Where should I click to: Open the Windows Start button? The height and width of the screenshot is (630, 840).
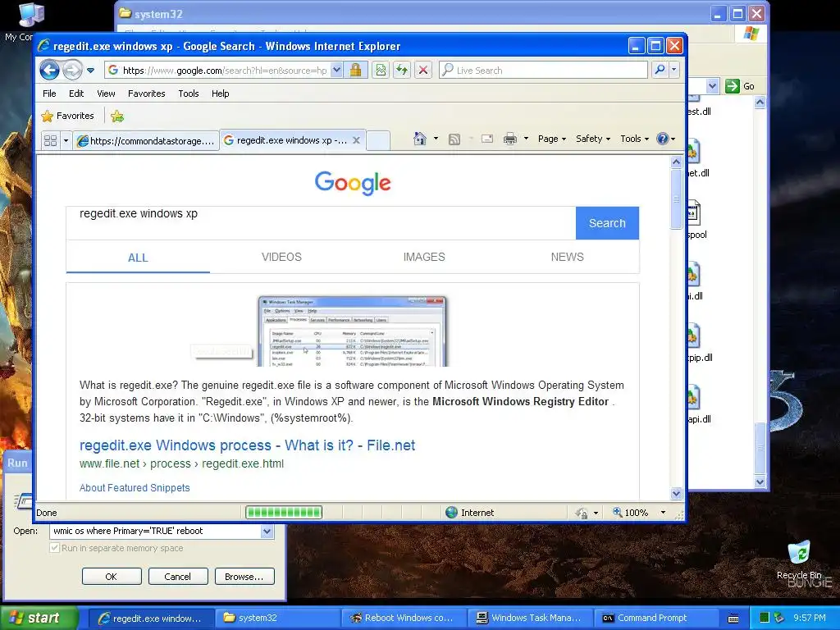(x=39, y=618)
